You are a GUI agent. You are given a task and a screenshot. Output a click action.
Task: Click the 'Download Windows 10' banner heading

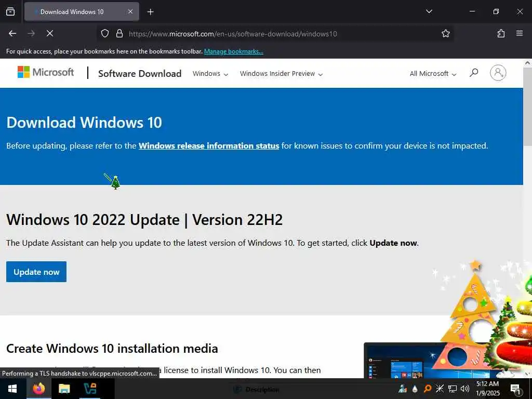84,123
